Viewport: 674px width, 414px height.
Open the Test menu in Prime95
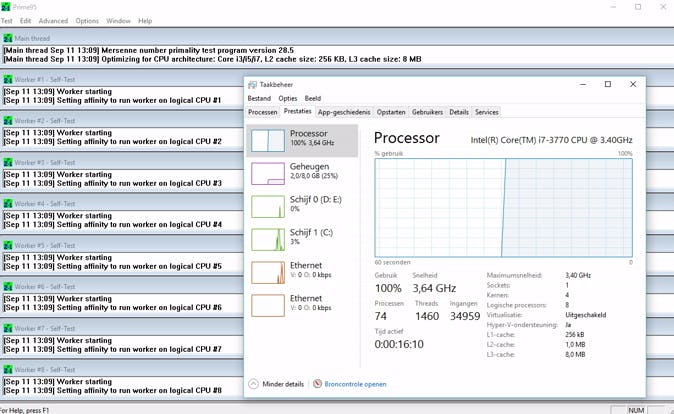pos(7,21)
